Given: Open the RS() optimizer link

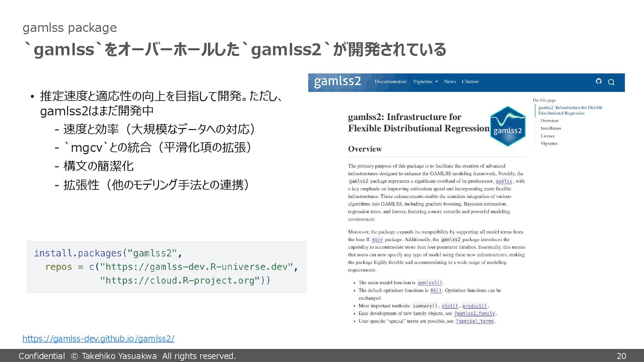Looking at the screenshot, I should (436, 291).
